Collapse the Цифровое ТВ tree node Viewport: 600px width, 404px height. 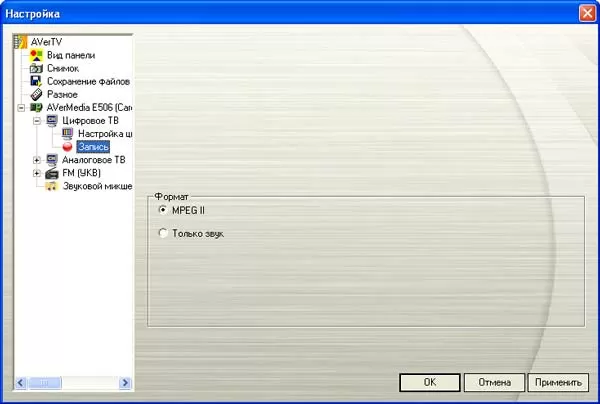tap(37, 120)
